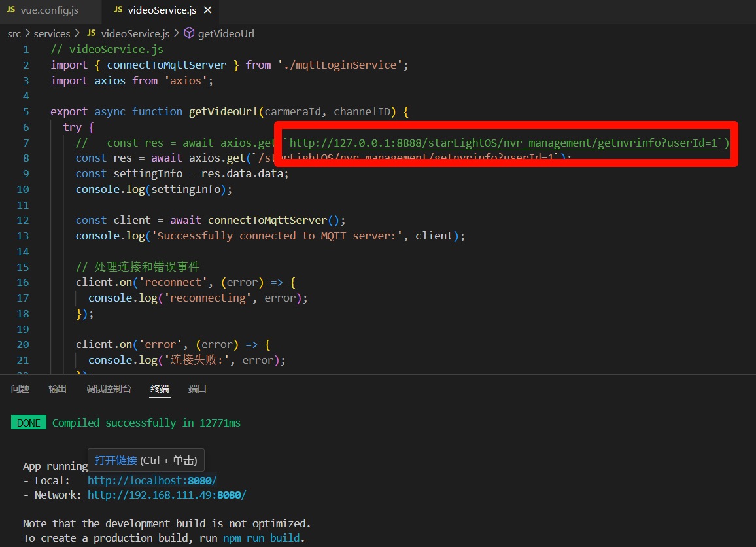756x547 pixels.
Task: Open the videoService.js breadcrumb item
Action: [x=135, y=34]
